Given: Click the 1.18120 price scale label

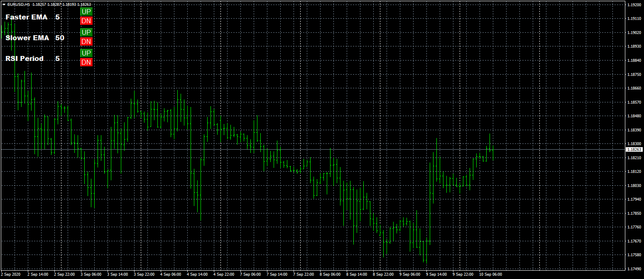Looking at the screenshot, I should (634, 171).
